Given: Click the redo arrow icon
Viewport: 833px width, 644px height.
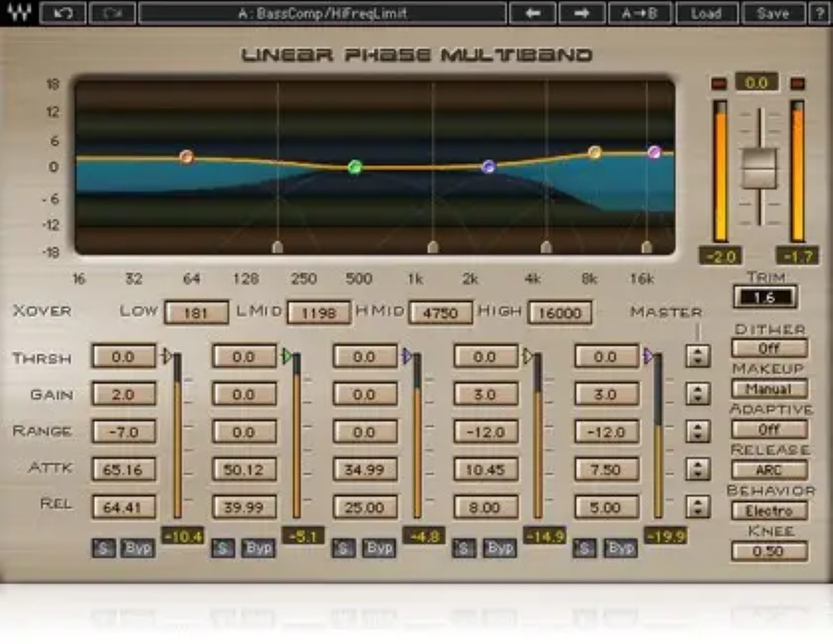Looking at the screenshot, I should (112, 13).
